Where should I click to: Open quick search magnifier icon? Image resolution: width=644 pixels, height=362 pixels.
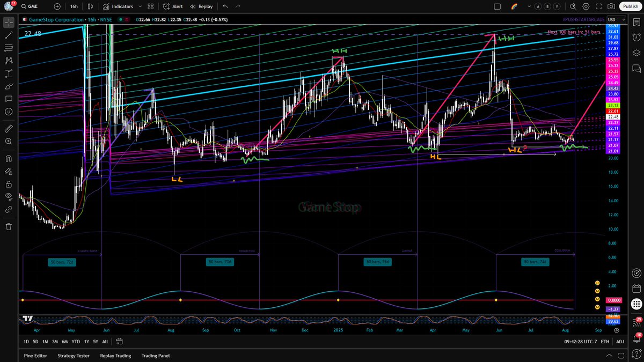click(572, 6)
